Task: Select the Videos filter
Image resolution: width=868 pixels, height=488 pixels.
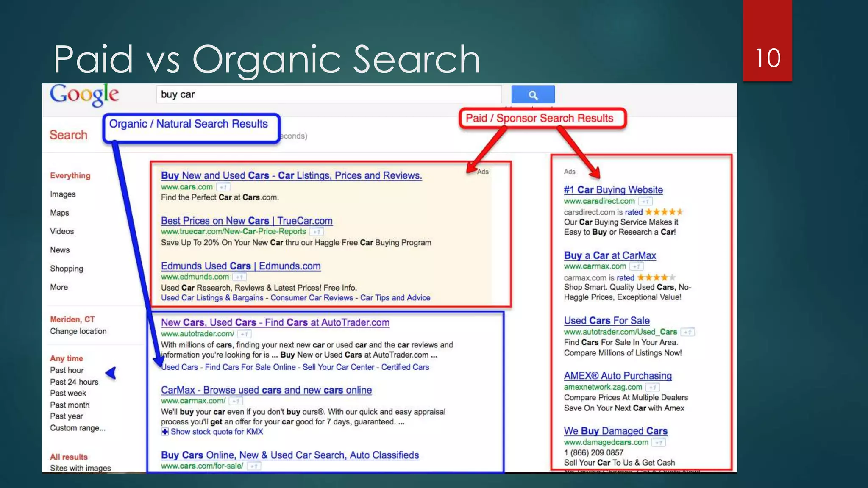Action: (x=62, y=231)
